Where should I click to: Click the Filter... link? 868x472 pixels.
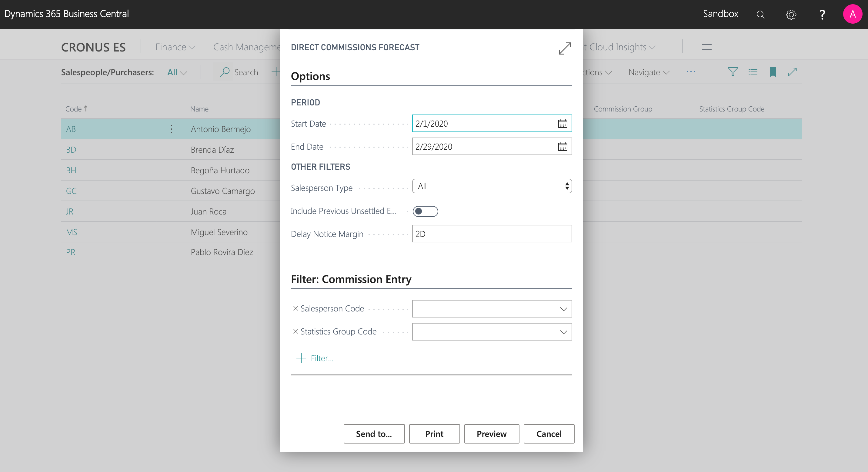pyautogui.click(x=322, y=358)
